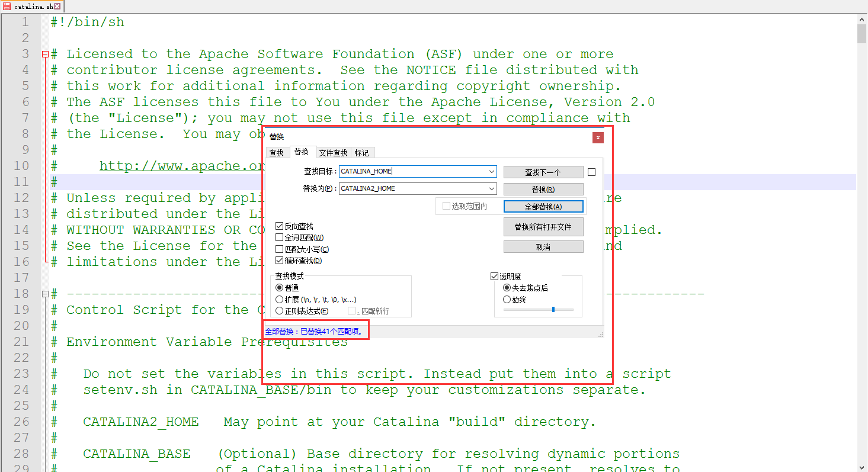Click the 取消 button

coord(543,247)
